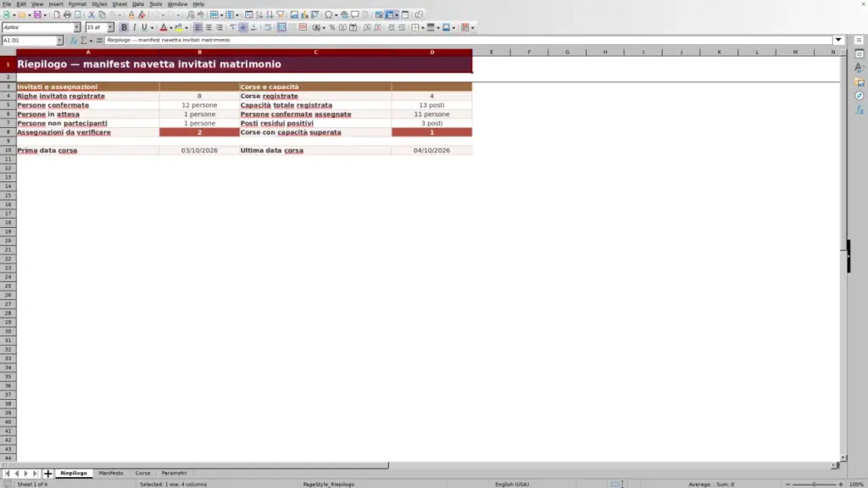
Task: Open the sidebar Functions fx icon
Action: click(860, 111)
